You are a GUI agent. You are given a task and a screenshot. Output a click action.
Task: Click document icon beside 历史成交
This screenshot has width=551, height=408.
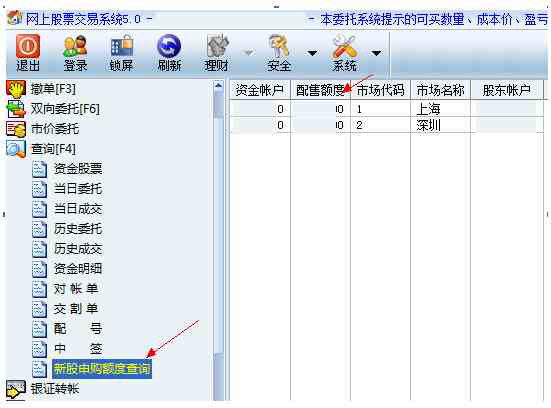(39, 249)
